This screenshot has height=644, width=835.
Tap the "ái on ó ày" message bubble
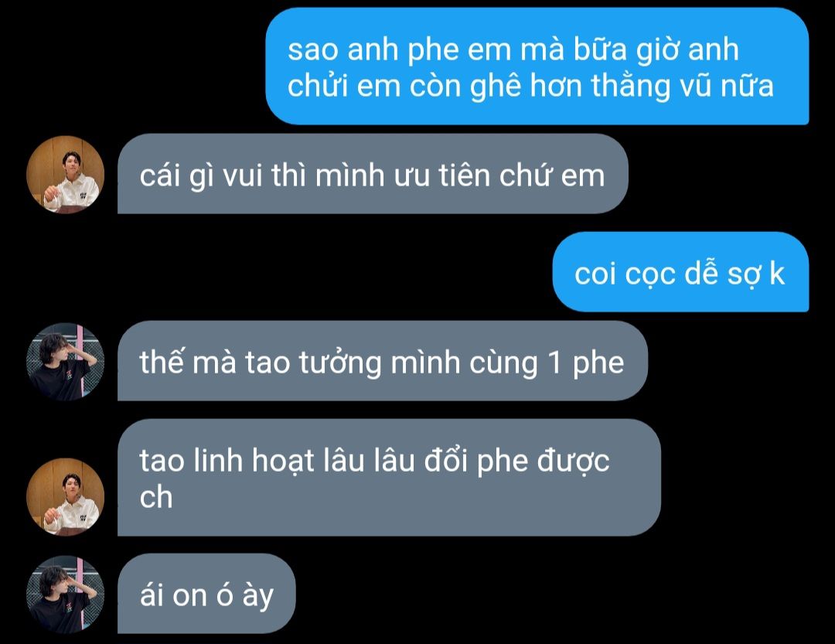[x=206, y=594]
